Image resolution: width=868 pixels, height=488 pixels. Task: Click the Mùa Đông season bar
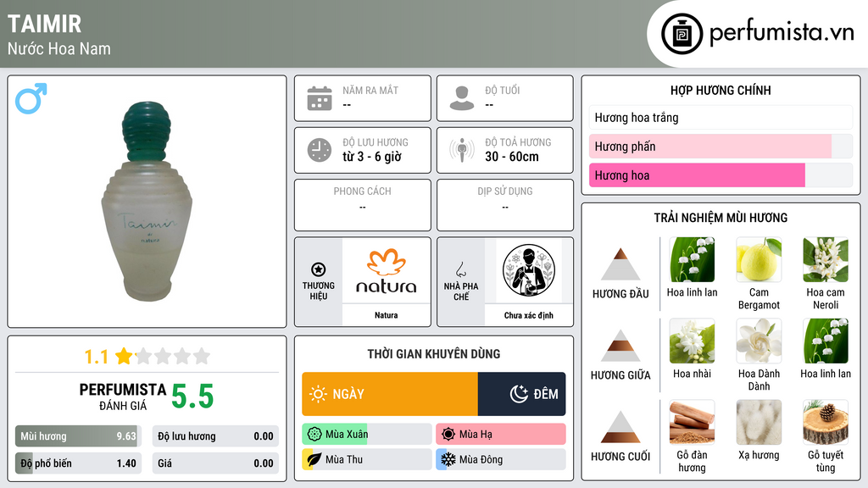click(501, 459)
